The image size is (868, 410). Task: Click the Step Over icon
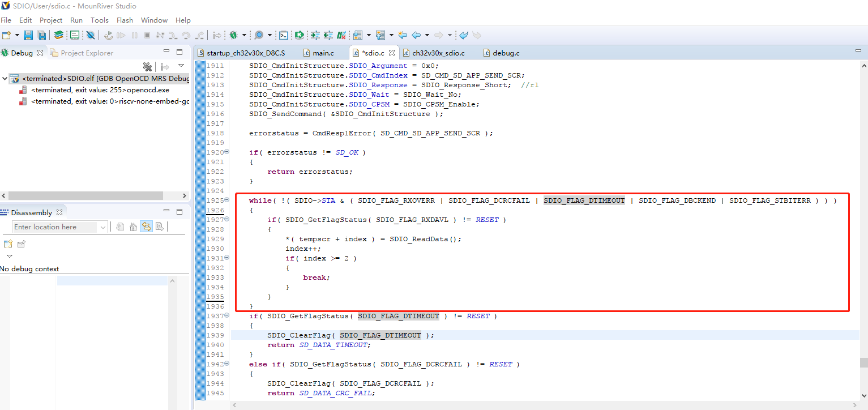click(186, 35)
